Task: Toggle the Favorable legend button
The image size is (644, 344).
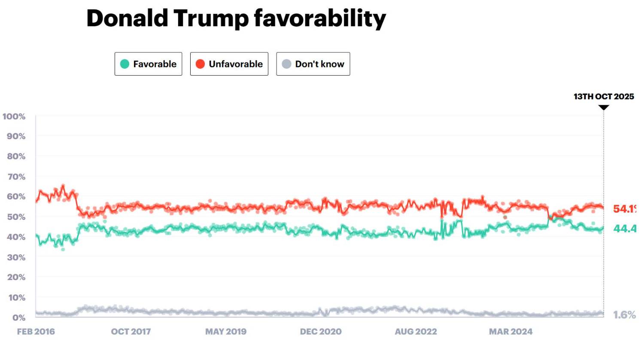Action: (148, 64)
